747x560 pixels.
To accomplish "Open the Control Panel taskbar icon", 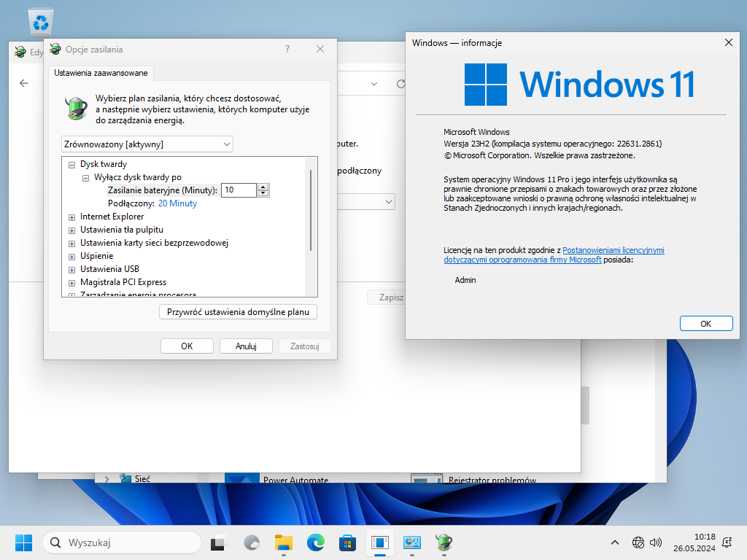I will click(x=411, y=542).
